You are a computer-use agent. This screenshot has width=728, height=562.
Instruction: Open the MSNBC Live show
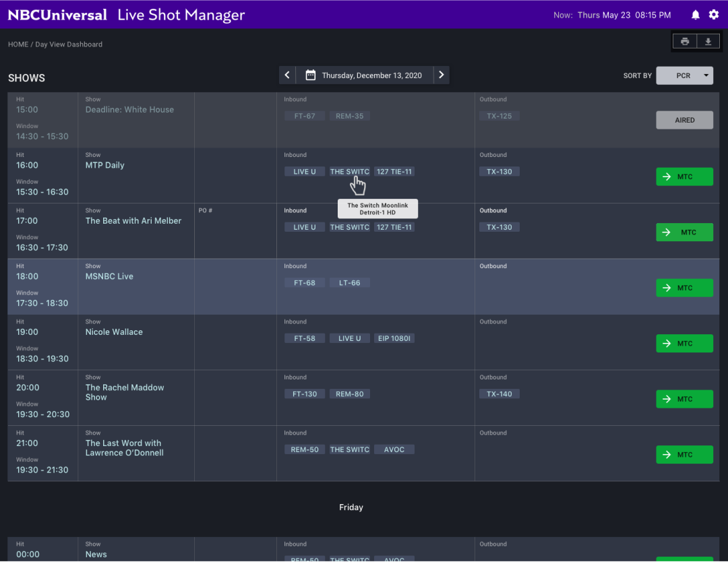coord(109,277)
